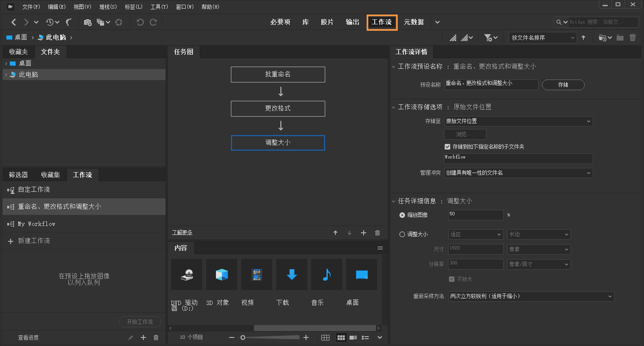Image resolution: width=644 pixels, height=346 pixels.
Task: Uncheck 存储到如下指定名称的子文件夹 checkbox
Action: click(447, 147)
